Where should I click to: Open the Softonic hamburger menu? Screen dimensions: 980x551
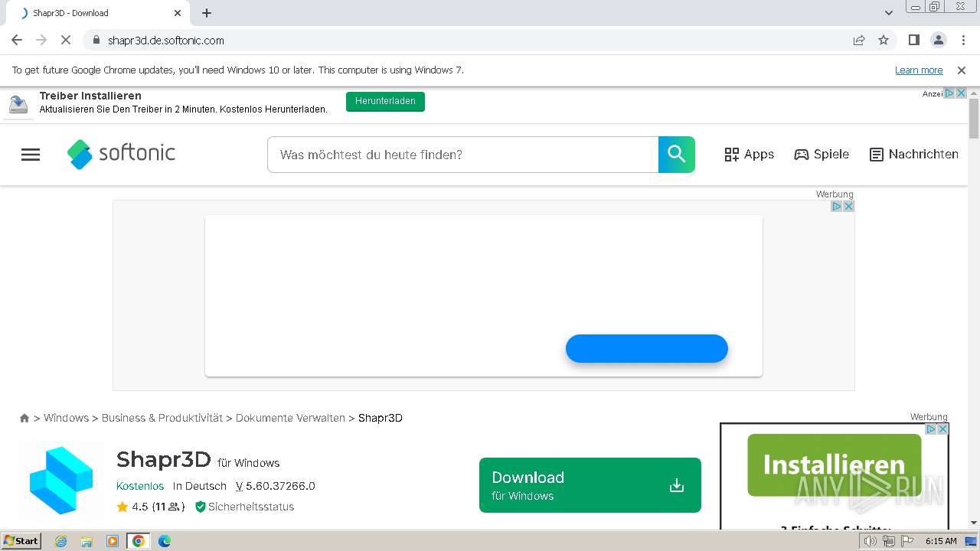click(31, 155)
